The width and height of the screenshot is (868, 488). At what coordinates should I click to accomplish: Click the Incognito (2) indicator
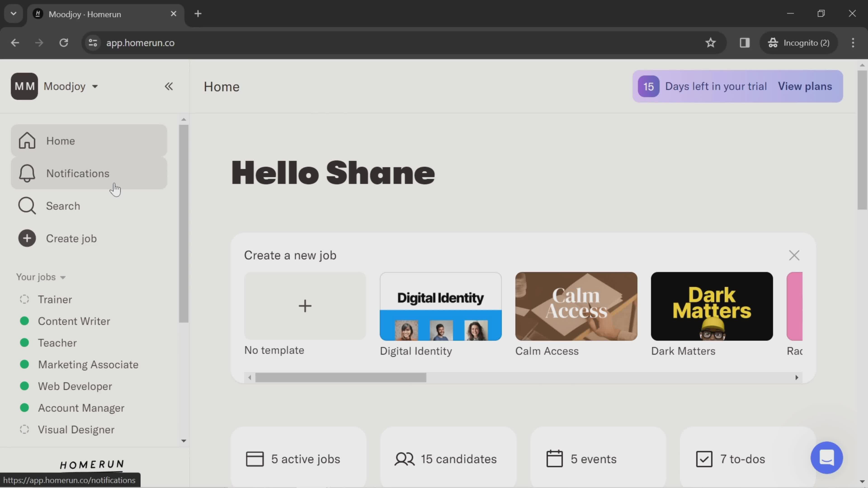[799, 43]
